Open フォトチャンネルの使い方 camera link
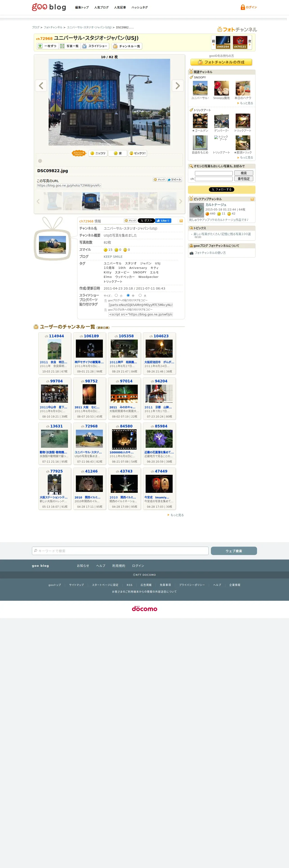This screenshot has height=868, width=289. click(210, 253)
